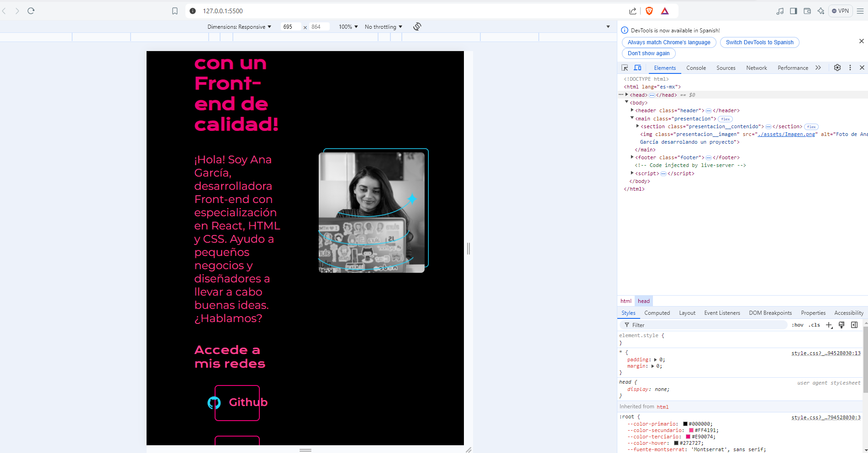Switch to the Elements tab
The height and width of the screenshot is (453, 868).
click(665, 68)
